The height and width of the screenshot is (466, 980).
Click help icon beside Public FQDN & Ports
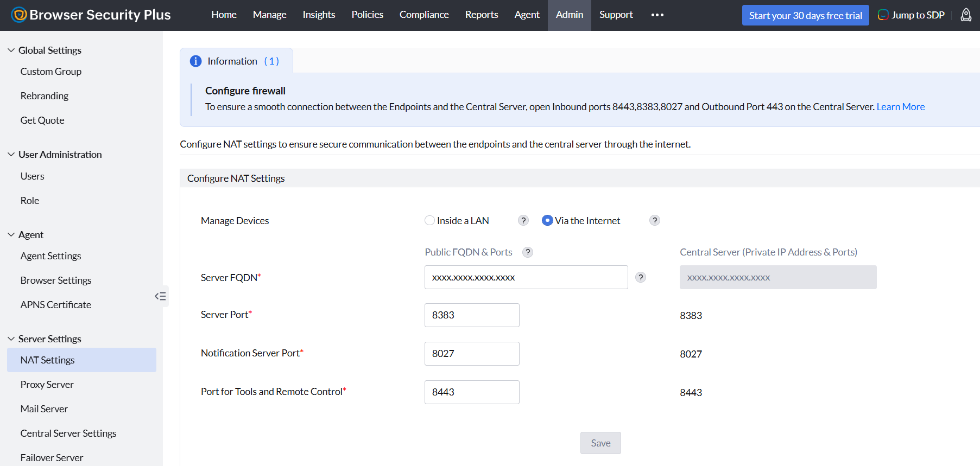[528, 252]
